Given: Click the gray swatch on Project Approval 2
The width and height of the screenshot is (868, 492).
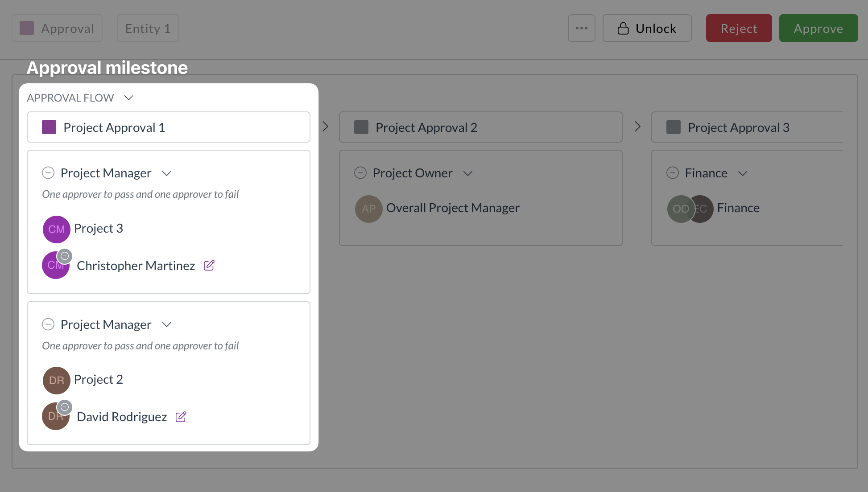Looking at the screenshot, I should 361,127.
